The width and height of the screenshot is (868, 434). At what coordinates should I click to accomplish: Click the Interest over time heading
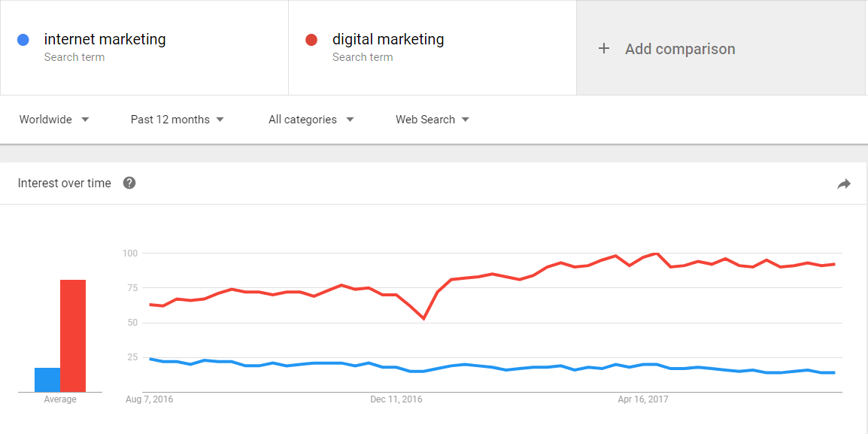pyautogui.click(x=64, y=184)
